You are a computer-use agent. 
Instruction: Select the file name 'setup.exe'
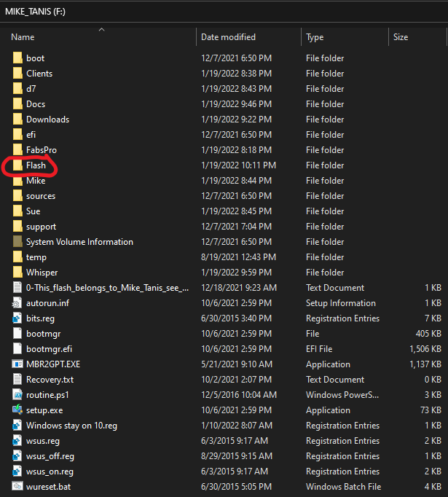(44, 410)
